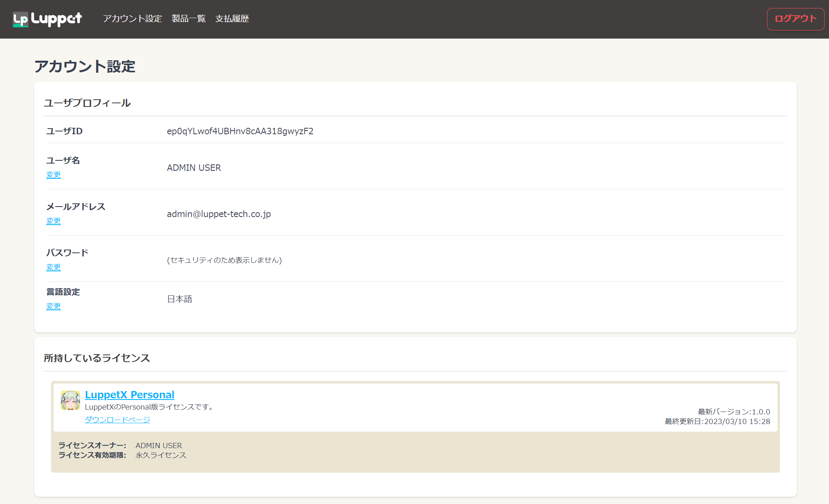829x504 pixels.
Task: Click the Luppet logo icon
Action: tap(21, 19)
